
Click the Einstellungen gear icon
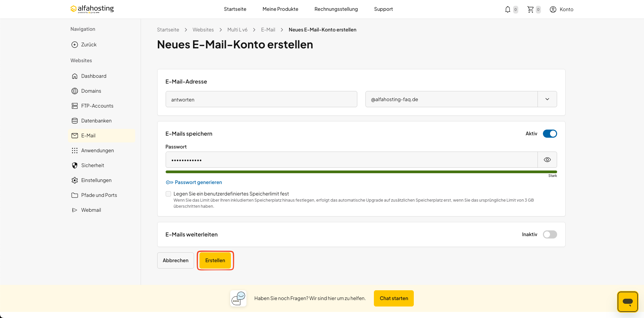point(75,180)
